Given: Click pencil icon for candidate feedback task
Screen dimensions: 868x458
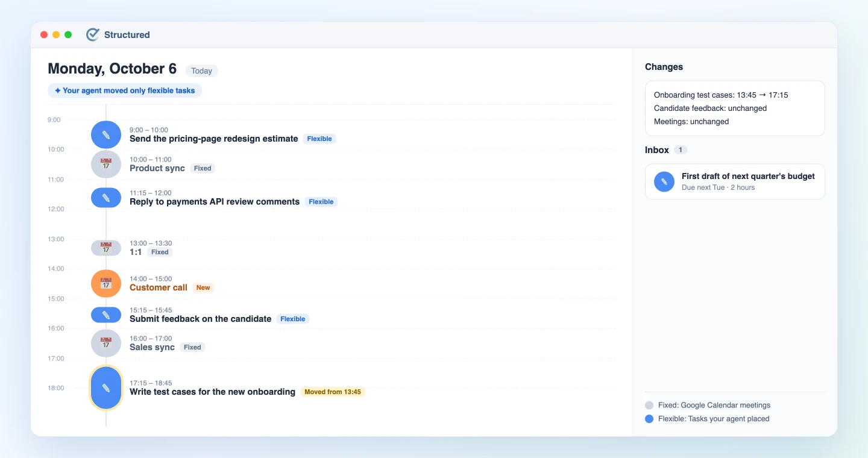Looking at the screenshot, I should 106,315.
